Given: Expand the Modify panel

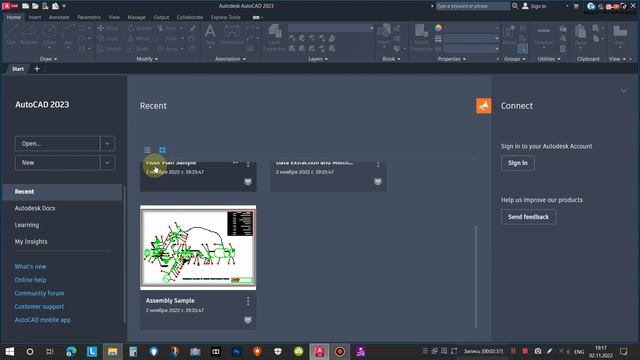Looking at the screenshot, I should click(147, 59).
